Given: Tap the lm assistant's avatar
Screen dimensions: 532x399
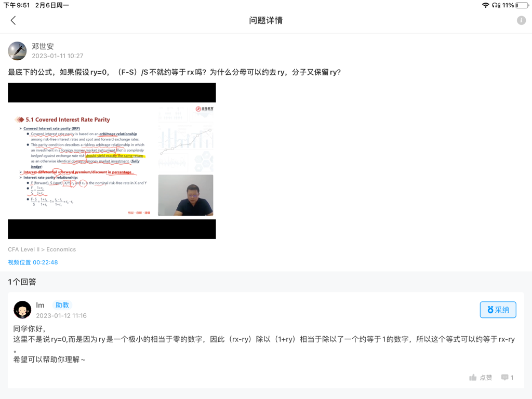Looking at the screenshot, I should click(22, 310).
